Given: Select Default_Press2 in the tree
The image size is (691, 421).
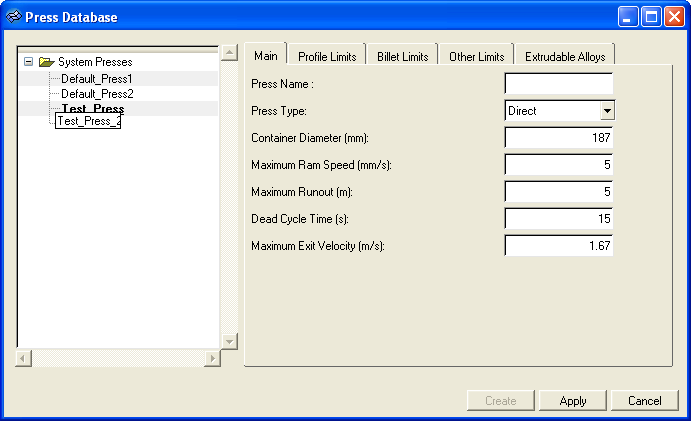Looking at the screenshot, I should pos(96,93).
